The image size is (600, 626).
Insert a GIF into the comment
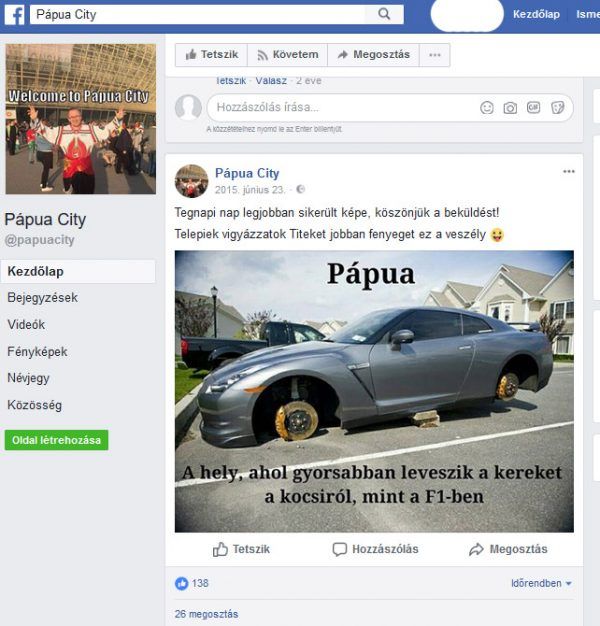point(533,107)
